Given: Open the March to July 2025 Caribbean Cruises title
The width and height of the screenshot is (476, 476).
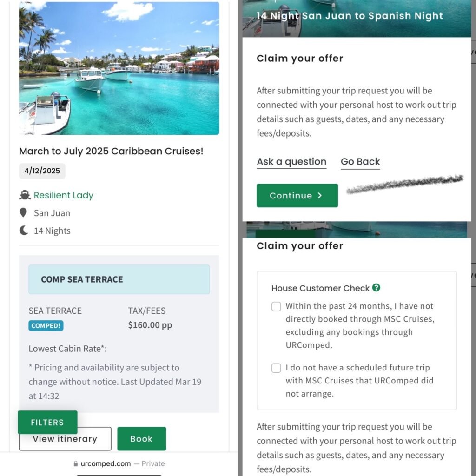Looking at the screenshot, I should pyautogui.click(x=111, y=151).
